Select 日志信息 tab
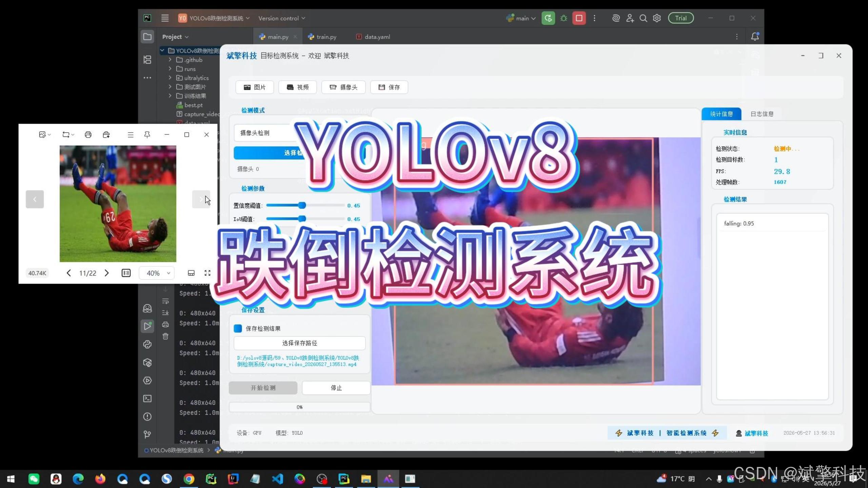 tap(762, 114)
